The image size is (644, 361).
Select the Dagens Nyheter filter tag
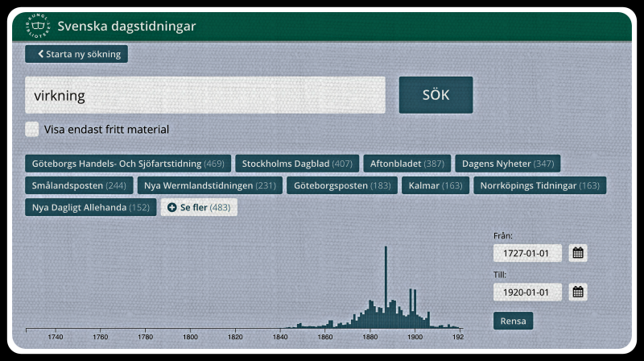pos(507,164)
